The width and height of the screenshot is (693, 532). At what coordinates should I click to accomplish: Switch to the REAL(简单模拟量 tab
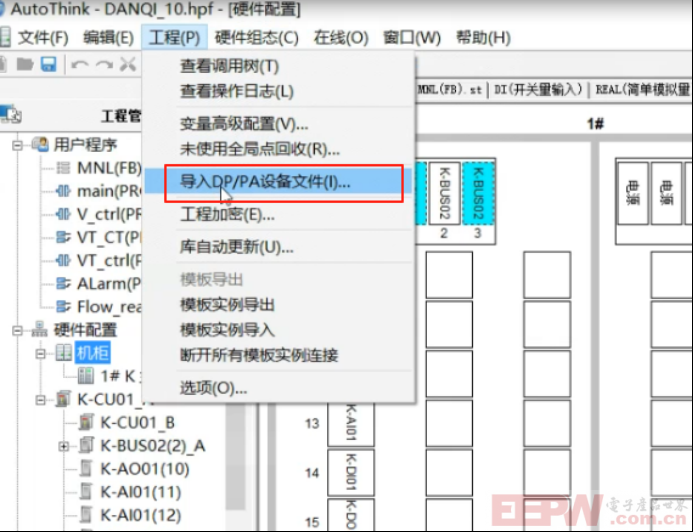click(x=643, y=90)
